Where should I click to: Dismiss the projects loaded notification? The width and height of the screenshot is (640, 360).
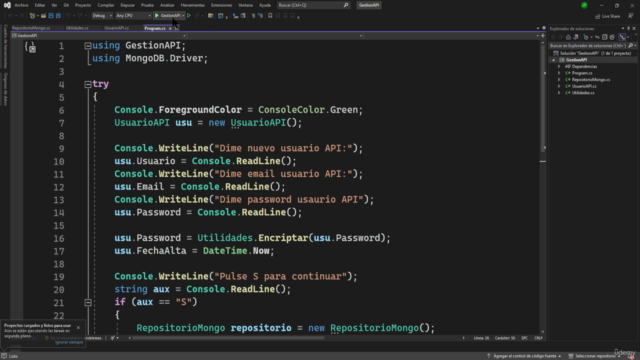pos(78,327)
